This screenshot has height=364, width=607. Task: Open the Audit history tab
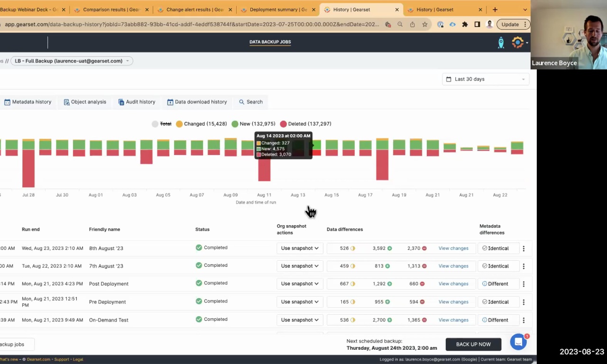(137, 102)
